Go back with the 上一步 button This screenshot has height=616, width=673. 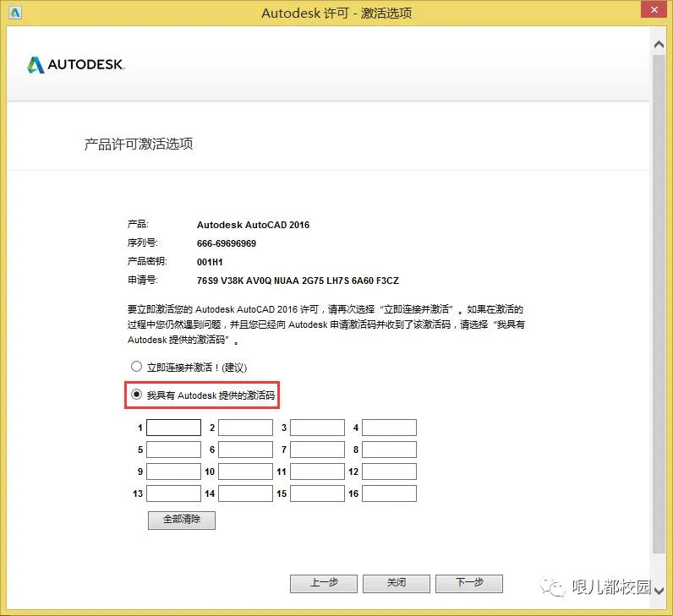[x=324, y=583]
